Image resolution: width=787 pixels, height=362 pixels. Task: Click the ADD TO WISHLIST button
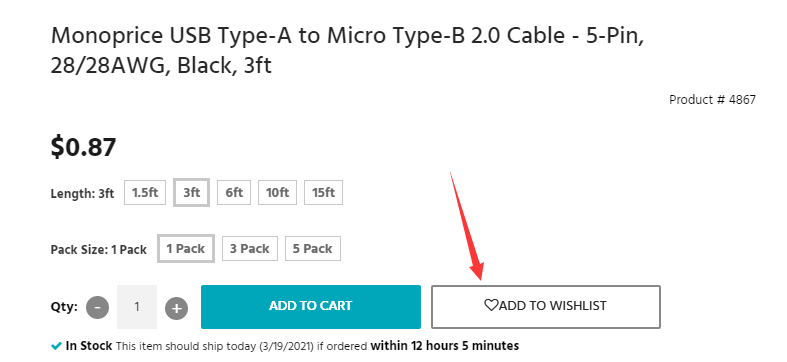(x=546, y=307)
